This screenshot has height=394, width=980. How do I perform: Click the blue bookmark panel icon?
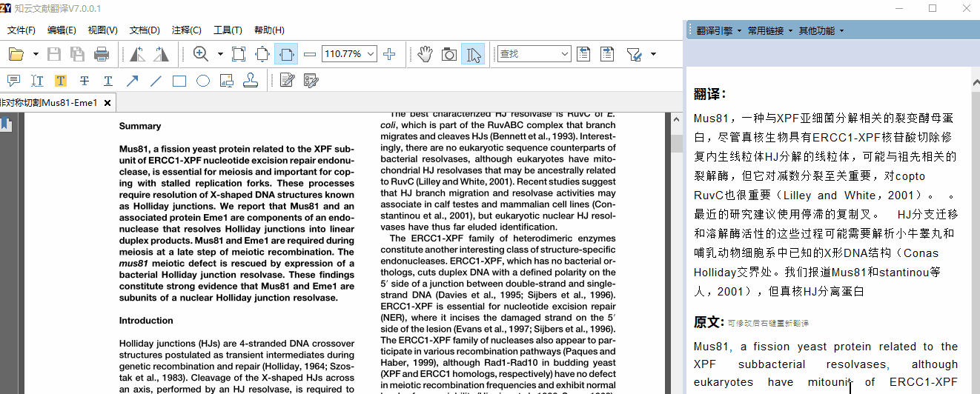(6, 124)
